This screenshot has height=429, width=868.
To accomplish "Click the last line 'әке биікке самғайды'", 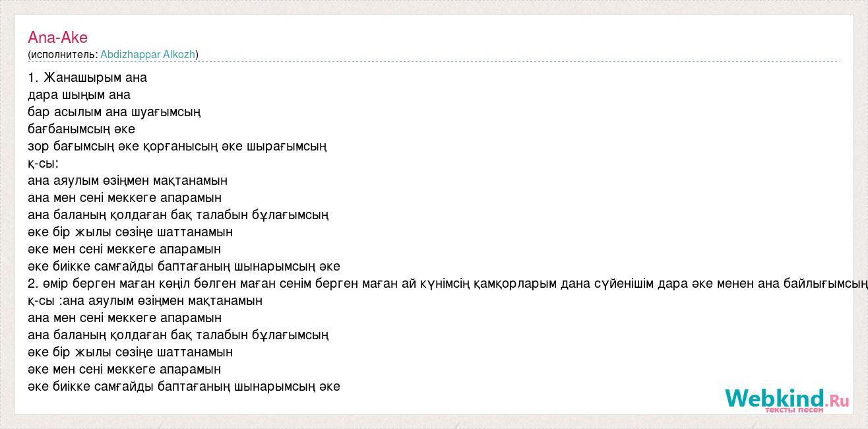I will point(184,386).
